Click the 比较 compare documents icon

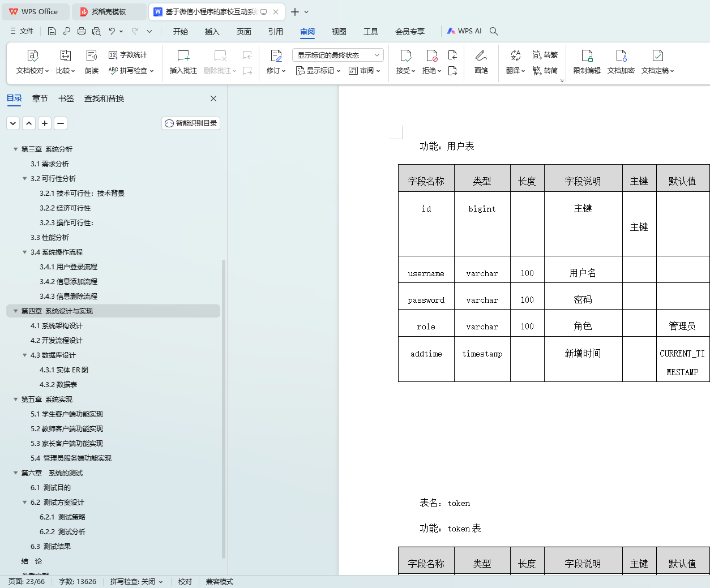click(66, 55)
